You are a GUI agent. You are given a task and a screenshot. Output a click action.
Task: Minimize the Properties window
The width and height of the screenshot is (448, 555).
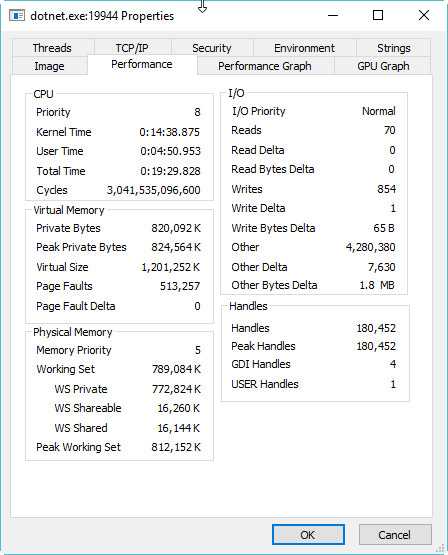pos(333,16)
